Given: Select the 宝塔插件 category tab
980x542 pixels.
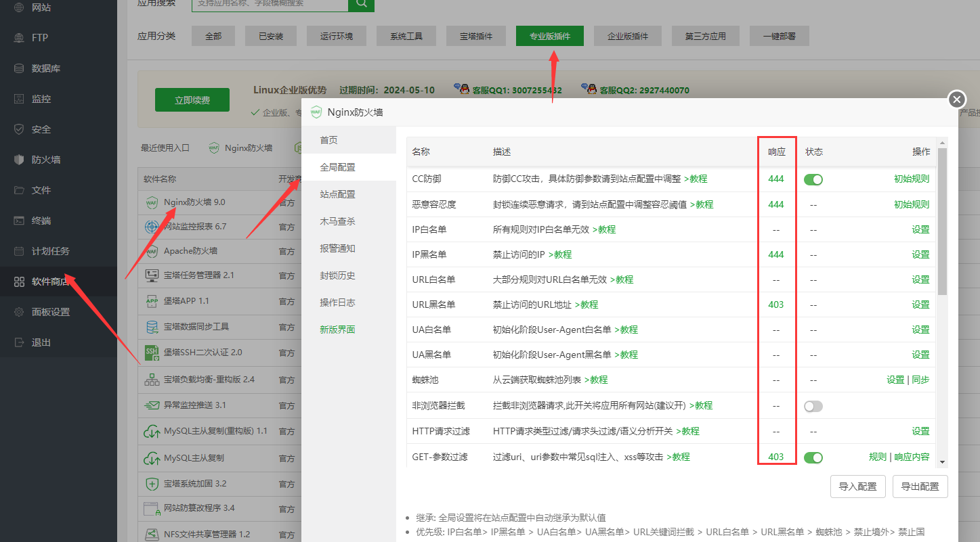Looking at the screenshot, I should point(476,36).
